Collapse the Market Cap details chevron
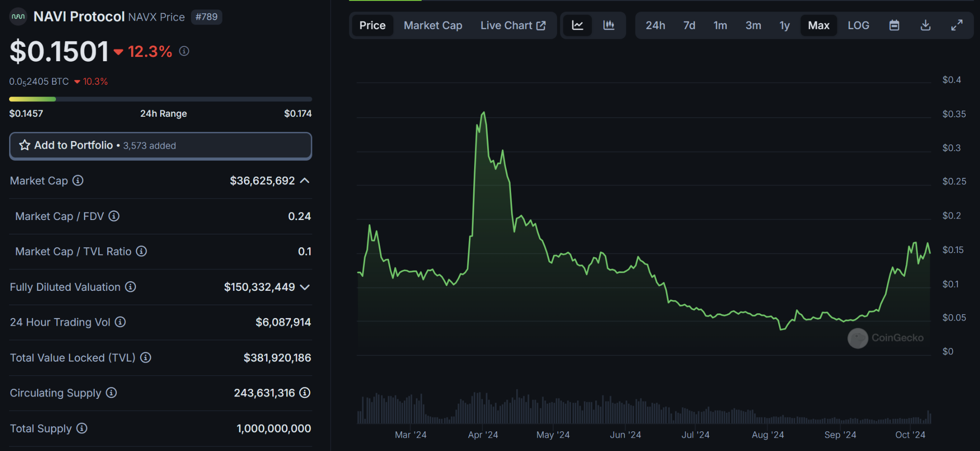The width and height of the screenshot is (980, 451). coord(305,180)
